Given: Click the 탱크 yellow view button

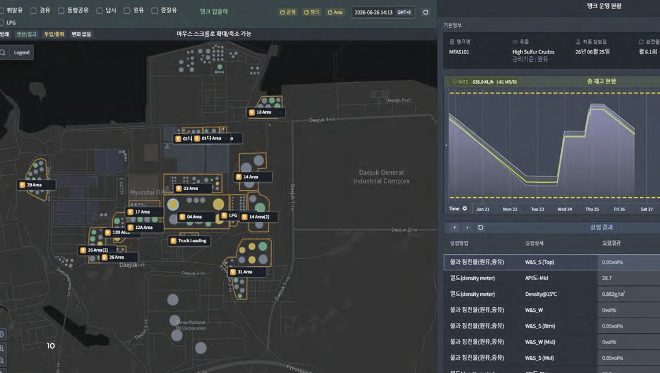Looking at the screenshot, I should (x=312, y=12).
